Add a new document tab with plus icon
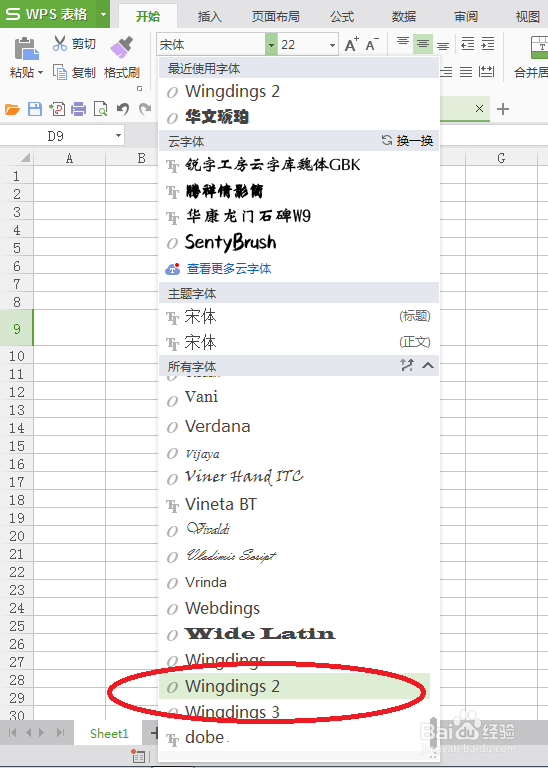The width and height of the screenshot is (548, 768). (503, 109)
